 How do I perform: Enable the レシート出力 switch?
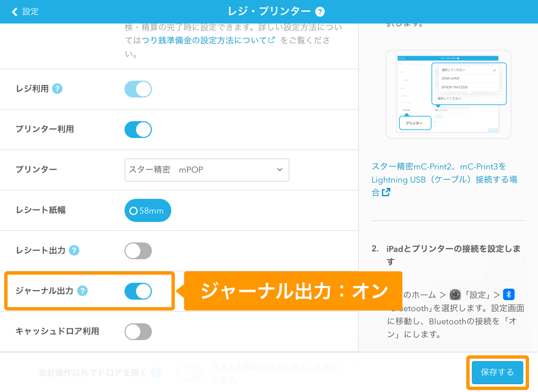(x=138, y=251)
